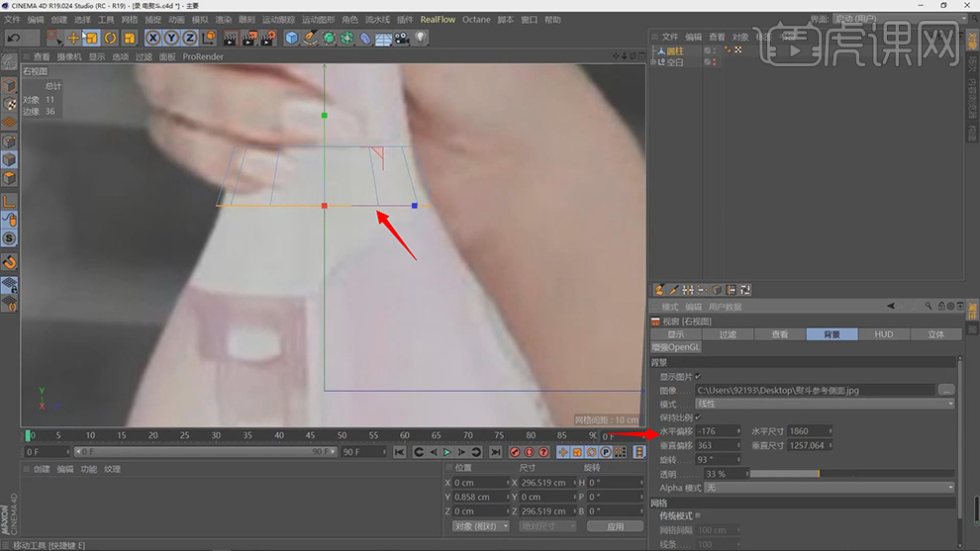Toggle the 保持比例 checkbox
This screenshot has width=980, height=551.
[x=698, y=417]
